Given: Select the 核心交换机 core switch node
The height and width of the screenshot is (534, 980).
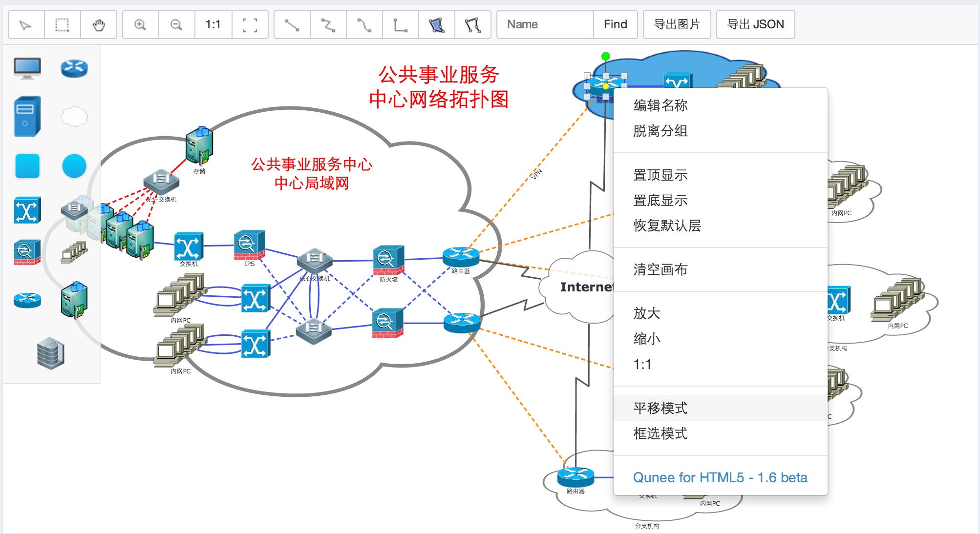Looking at the screenshot, I should pyautogui.click(x=315, y=261).
